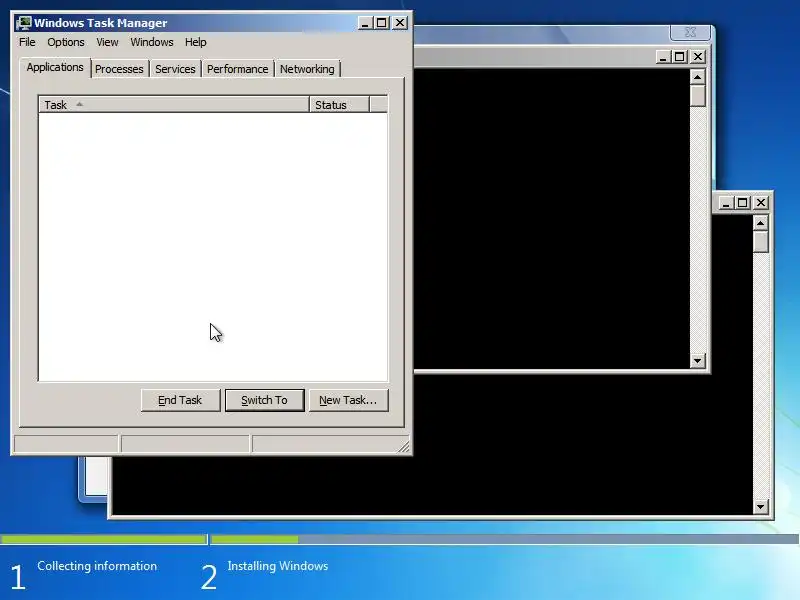
Task: Maximize the lower black console window
Action: point(742,203)
